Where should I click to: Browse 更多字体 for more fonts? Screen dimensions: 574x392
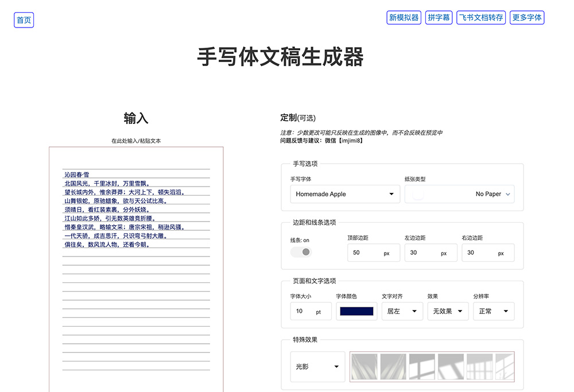(526, 17)
